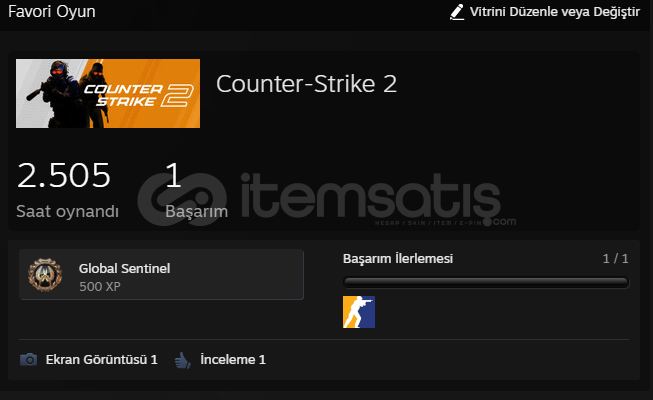Click Vitrini Düzenle veya Değiştir

[x=555, y=12]
